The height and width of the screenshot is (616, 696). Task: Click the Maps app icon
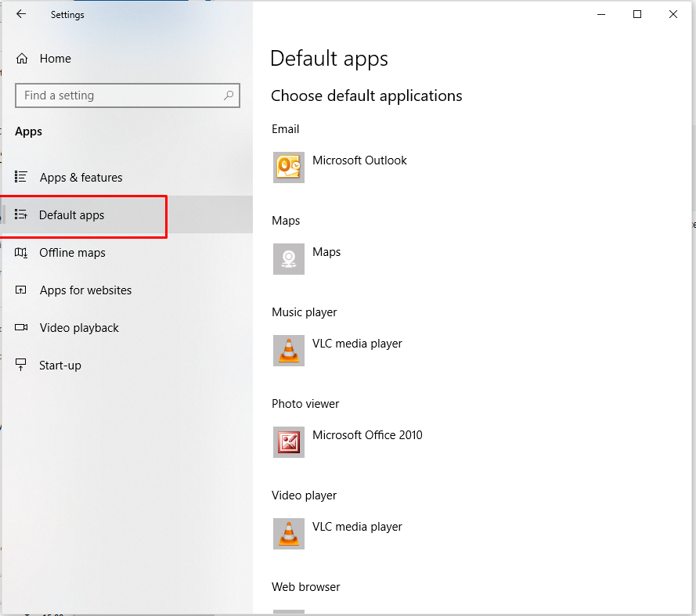289,259
